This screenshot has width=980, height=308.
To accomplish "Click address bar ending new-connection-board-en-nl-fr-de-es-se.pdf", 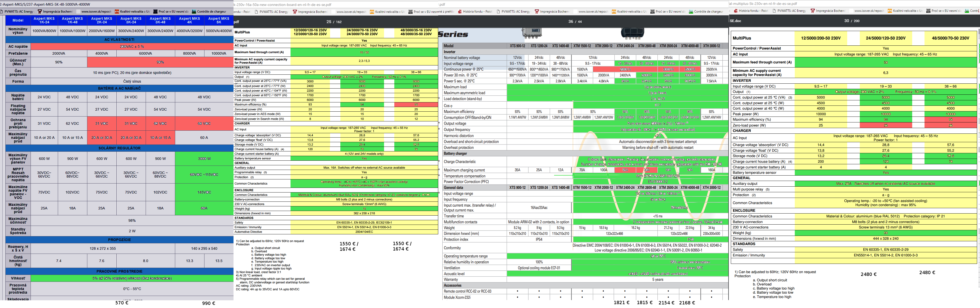I will pos(282,5).
